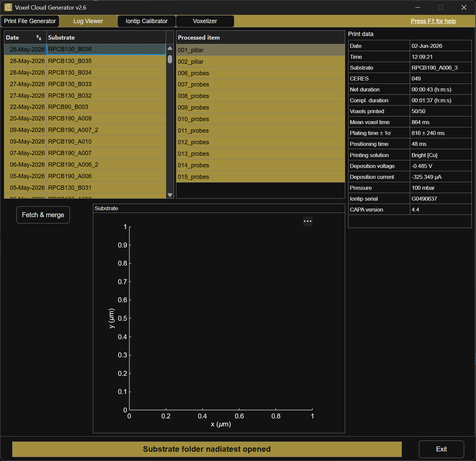
Task: Select substrate row RPCB130_B034
Action: [x=85, y=73]
